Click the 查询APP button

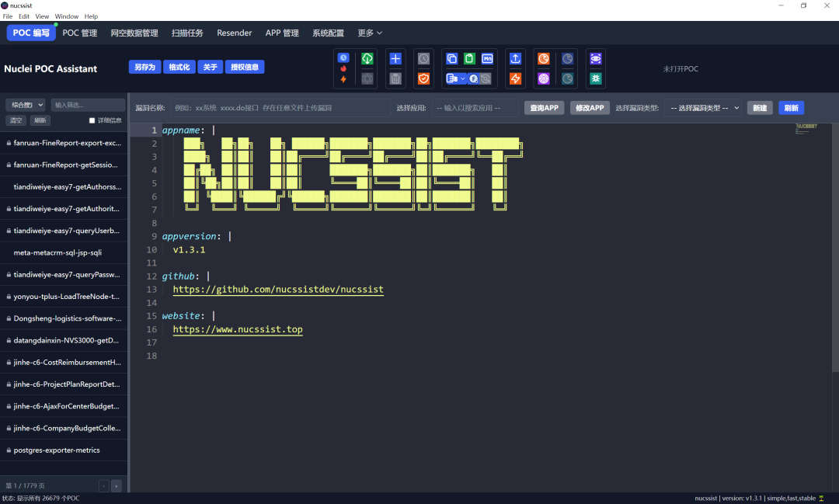pyautogui.click(x=544, y=108)
